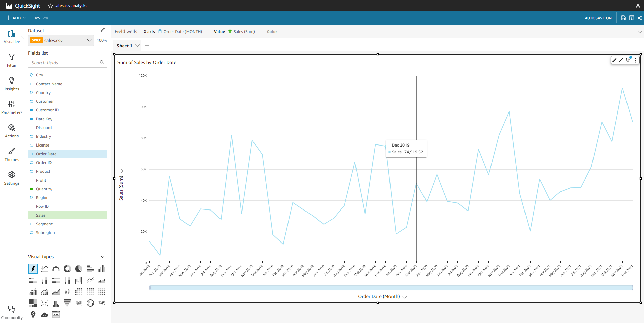Image resolution: width=644 pixels, height=323 pixels.
Task: Favorite the analysis with the star icon
Action: point(50,6)
